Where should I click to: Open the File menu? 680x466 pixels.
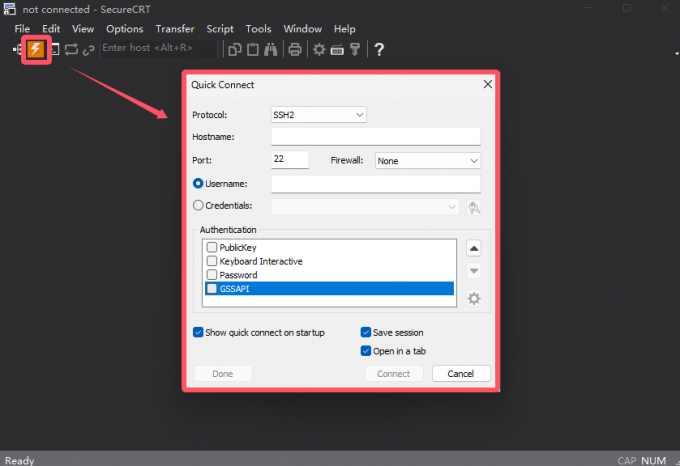(x=22, y=29)
